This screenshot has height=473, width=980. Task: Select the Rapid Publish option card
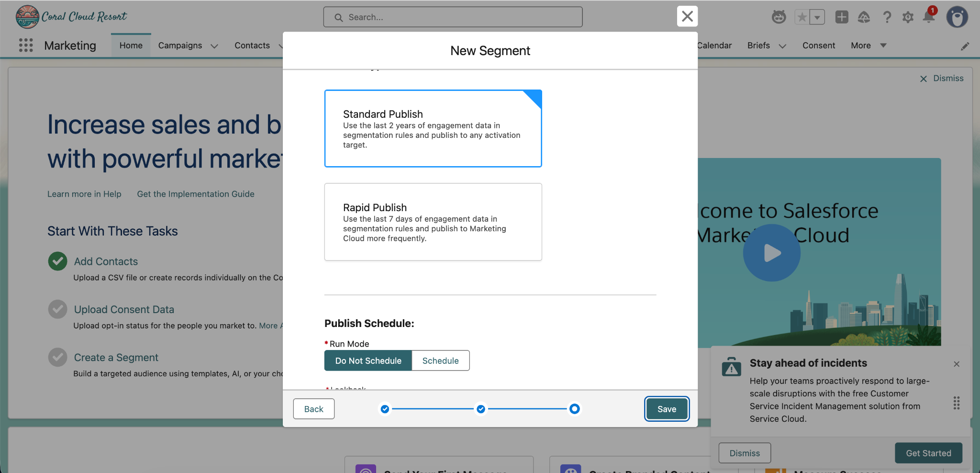433,222
